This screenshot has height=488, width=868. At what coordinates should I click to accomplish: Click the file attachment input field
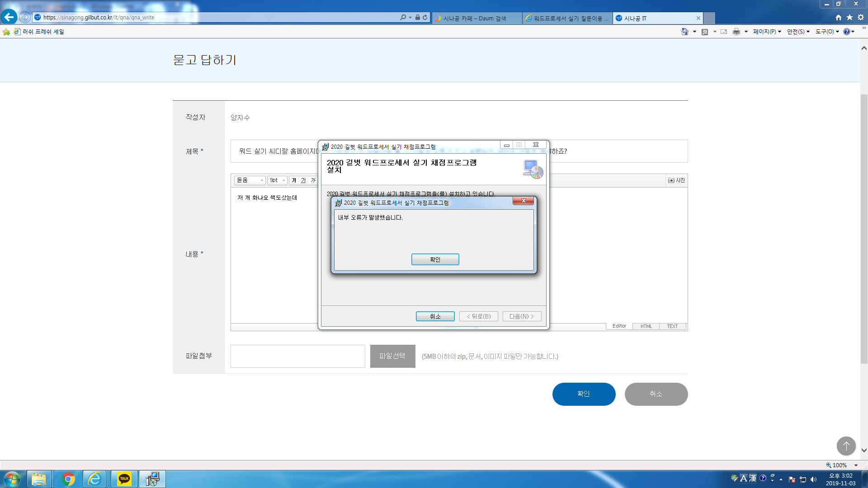coord(297,356)
